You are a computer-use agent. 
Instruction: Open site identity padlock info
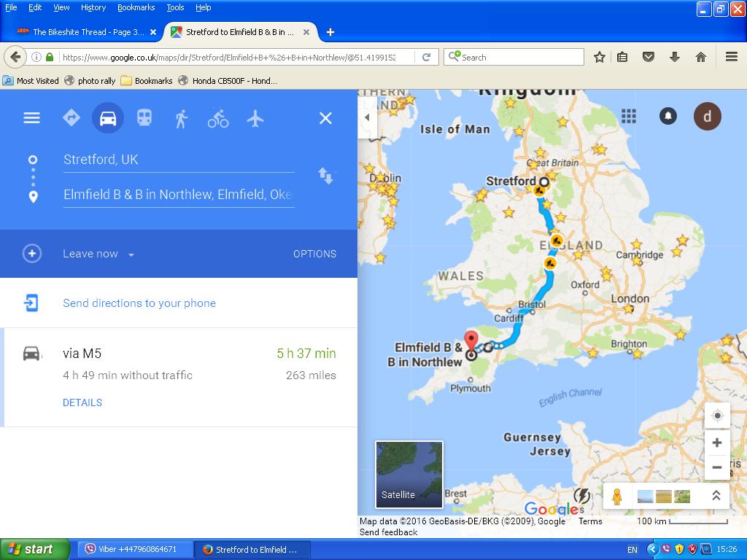pos(50,57)
